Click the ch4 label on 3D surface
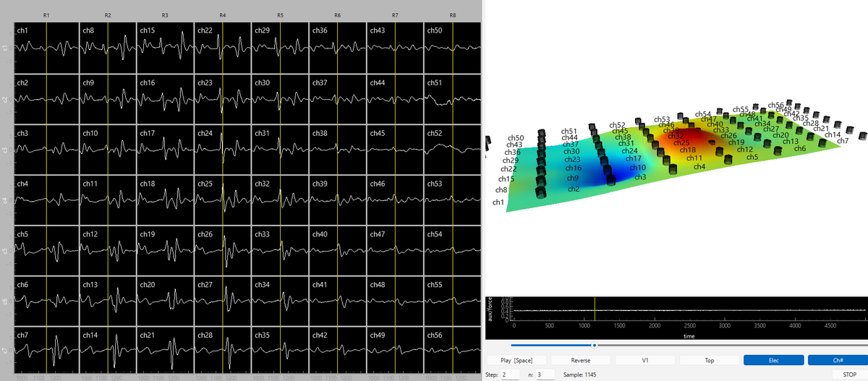The height and width of the screenshot is (381, 868). [x=699, y=167]
